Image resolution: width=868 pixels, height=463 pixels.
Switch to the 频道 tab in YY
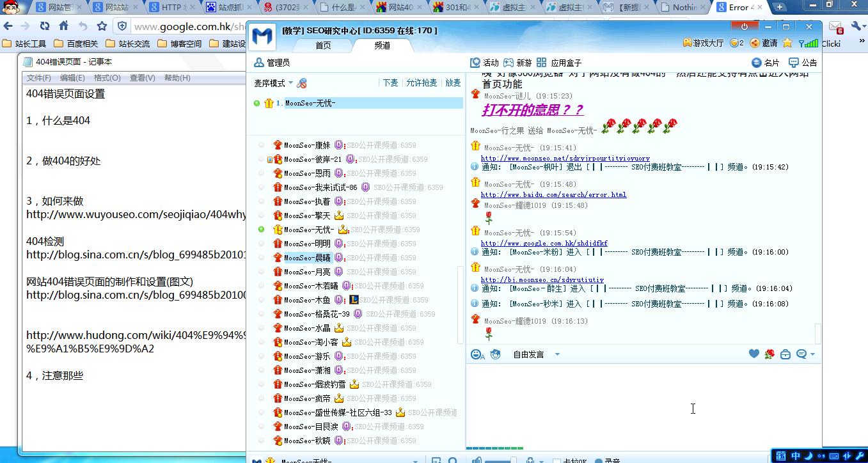click(382, 45)
